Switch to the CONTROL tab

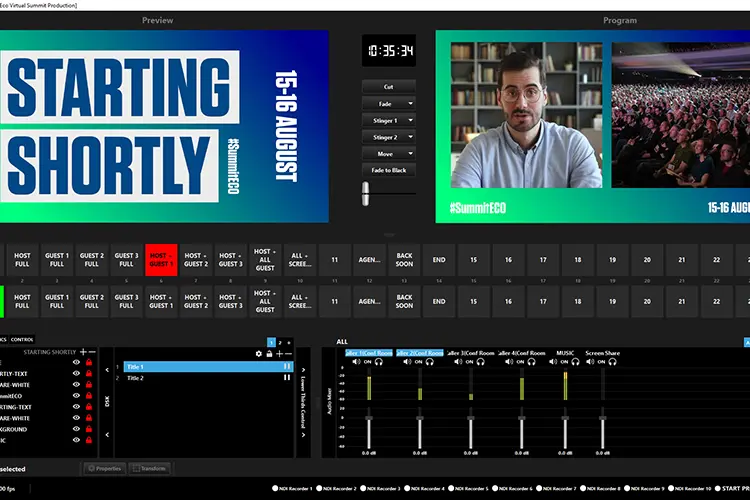click(22, 339)
